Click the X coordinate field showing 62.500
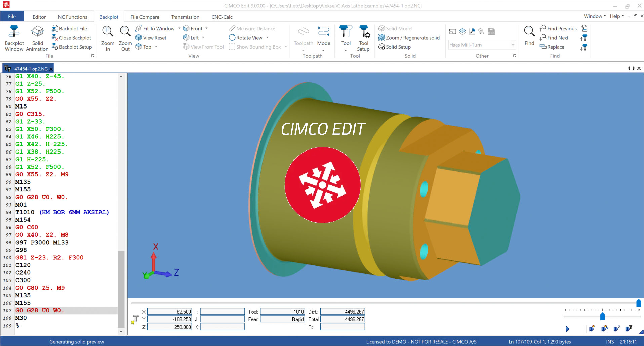Image resolution: width=644 pixels, height=346 pixels. point(169,312)
